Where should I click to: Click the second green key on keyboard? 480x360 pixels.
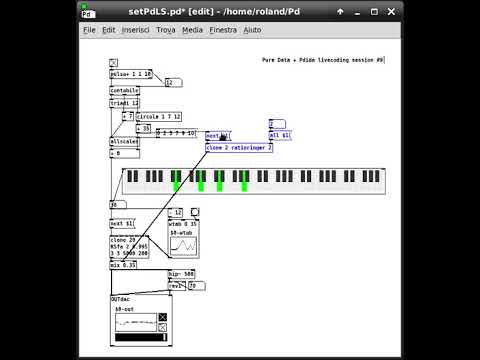click(201, 186)
